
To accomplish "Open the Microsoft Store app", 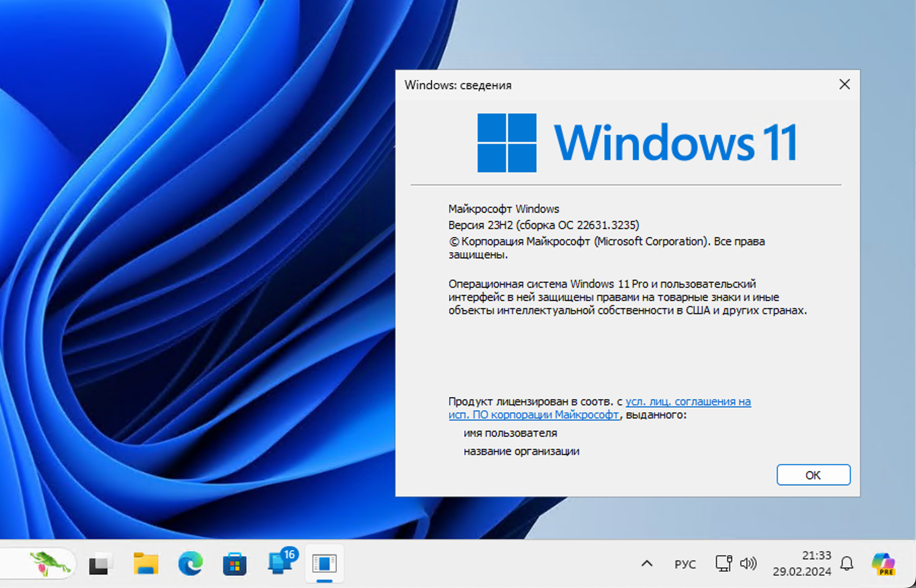I will click(234, 564).
